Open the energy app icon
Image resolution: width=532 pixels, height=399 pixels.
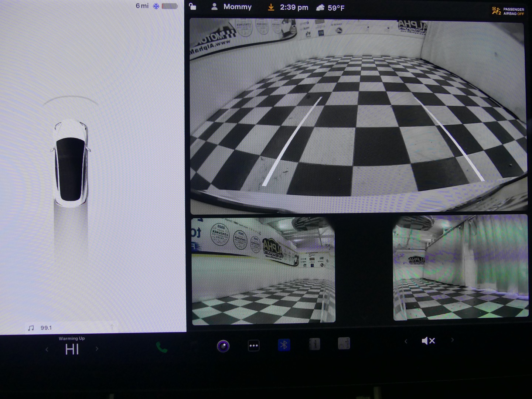tap(344, 344)
